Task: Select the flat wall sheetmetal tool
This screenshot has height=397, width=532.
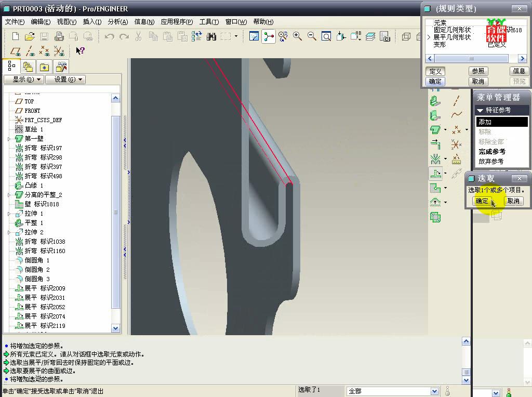Action: click(x=435, y=101)
